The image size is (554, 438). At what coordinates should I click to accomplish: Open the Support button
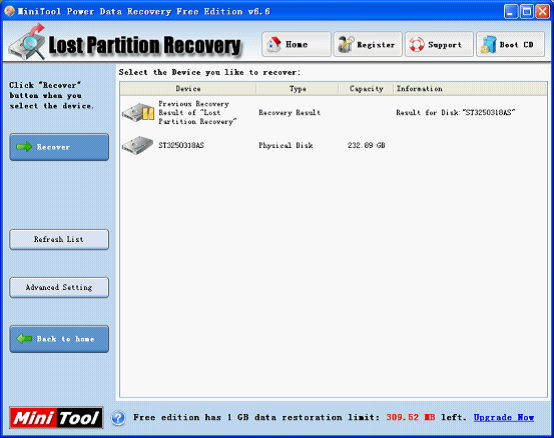[x=439, y=44]
